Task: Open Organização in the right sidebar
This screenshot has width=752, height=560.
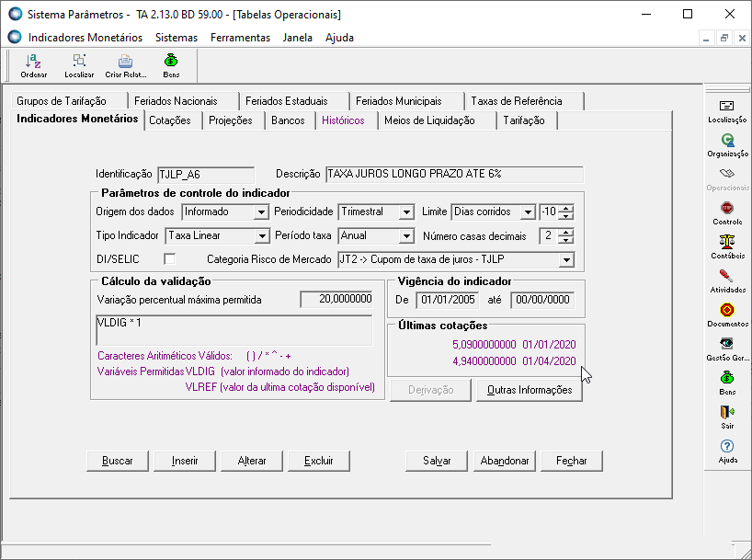Action: click(x=727, y=145)
